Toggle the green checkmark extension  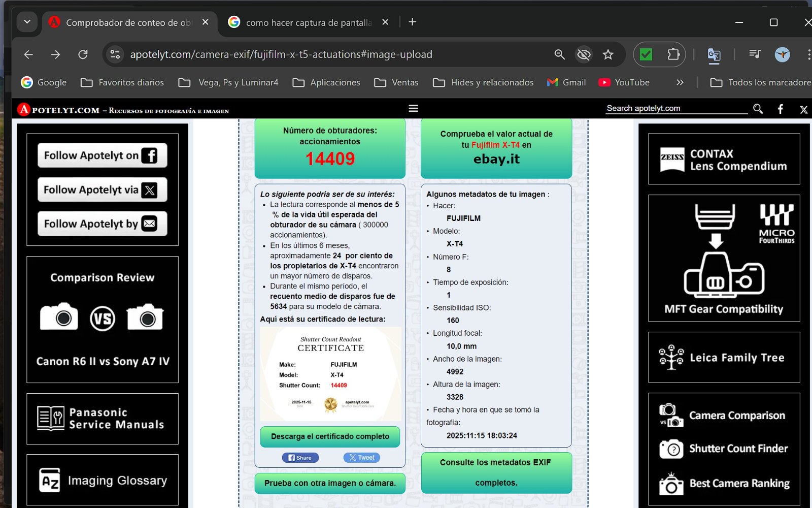pos(646,54)
